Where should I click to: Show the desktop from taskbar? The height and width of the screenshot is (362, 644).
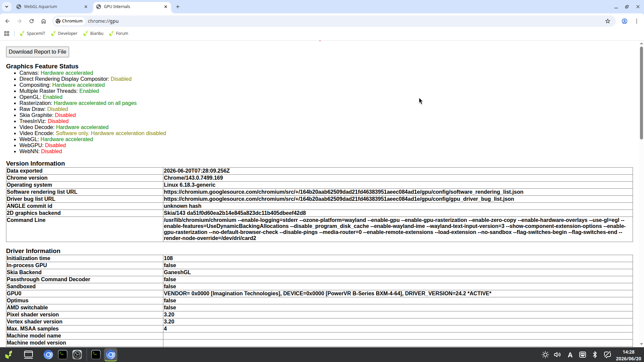pos(29,355)
